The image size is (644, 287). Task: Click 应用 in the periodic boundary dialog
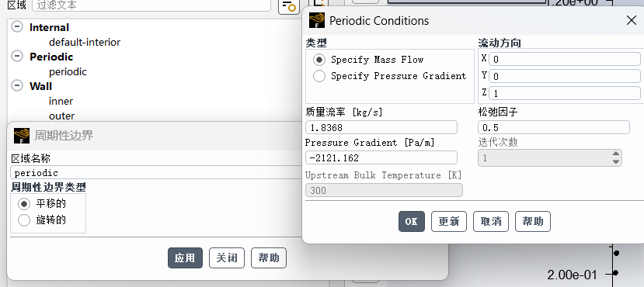[185, 258]
